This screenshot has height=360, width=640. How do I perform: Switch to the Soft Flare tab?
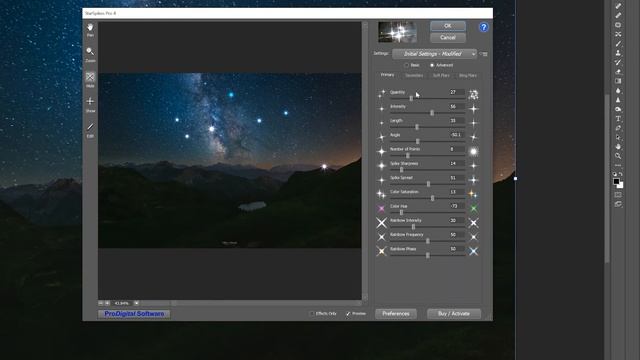tap(441, 76)
